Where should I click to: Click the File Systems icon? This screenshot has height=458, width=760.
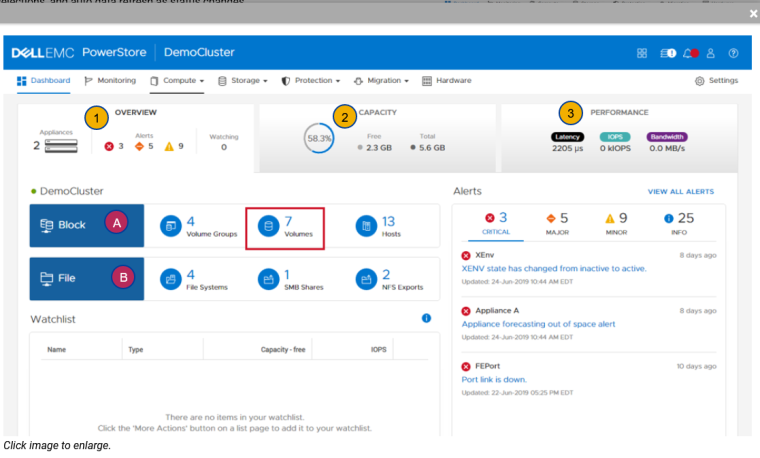[x=171, y=279]
